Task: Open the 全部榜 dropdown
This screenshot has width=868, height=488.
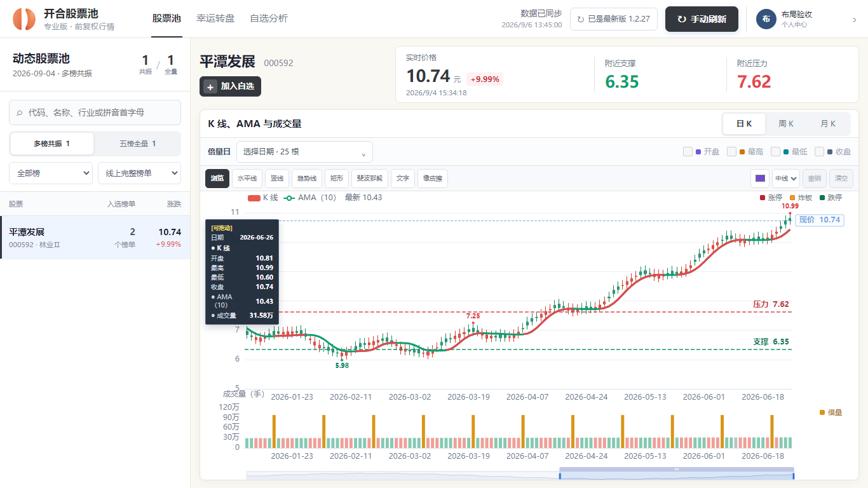Action: 51,173
